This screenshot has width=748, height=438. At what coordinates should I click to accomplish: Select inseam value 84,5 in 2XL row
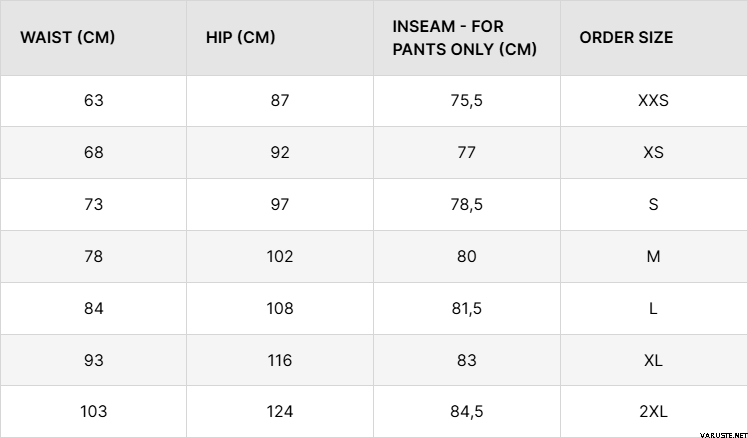pos(467,411)
